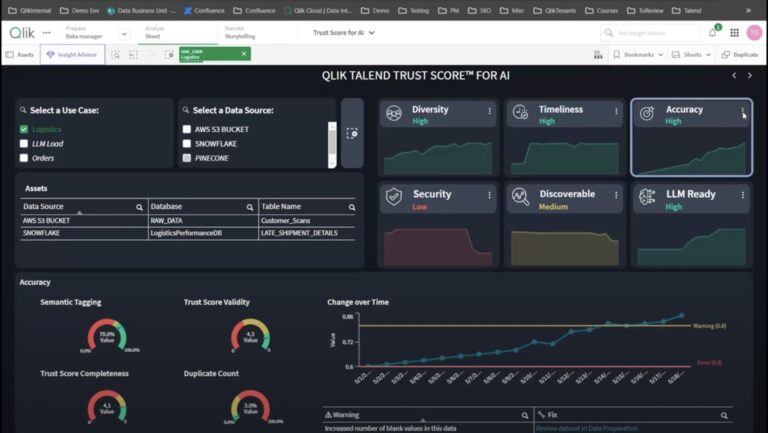Click the Security shield icon
The height and width of the screenshot is (433, 768).
click(394, 197)
